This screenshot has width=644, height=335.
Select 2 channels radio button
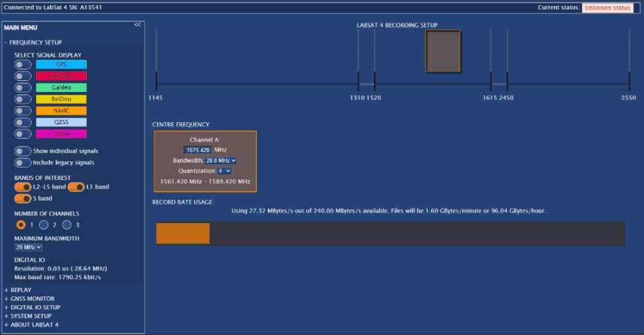point(44,224)
